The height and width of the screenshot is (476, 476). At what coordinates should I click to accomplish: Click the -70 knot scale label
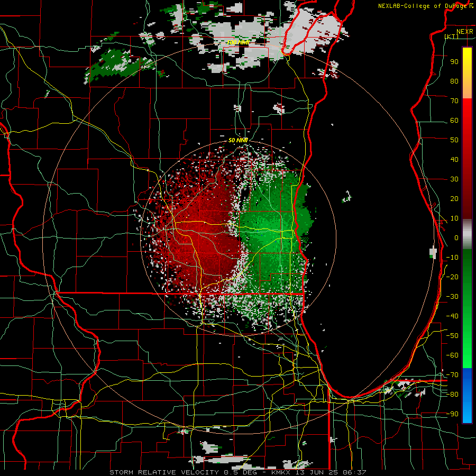pyautogui.click(x=452, y=375)
